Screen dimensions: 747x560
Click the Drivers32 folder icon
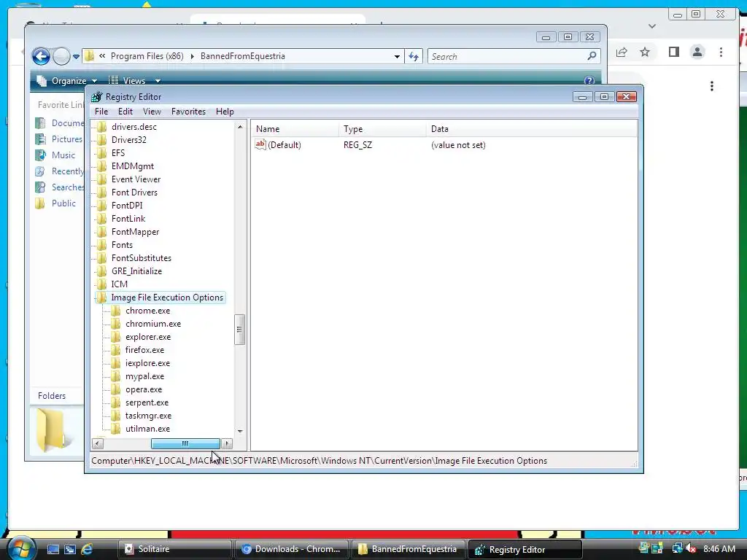pos(101,139)
